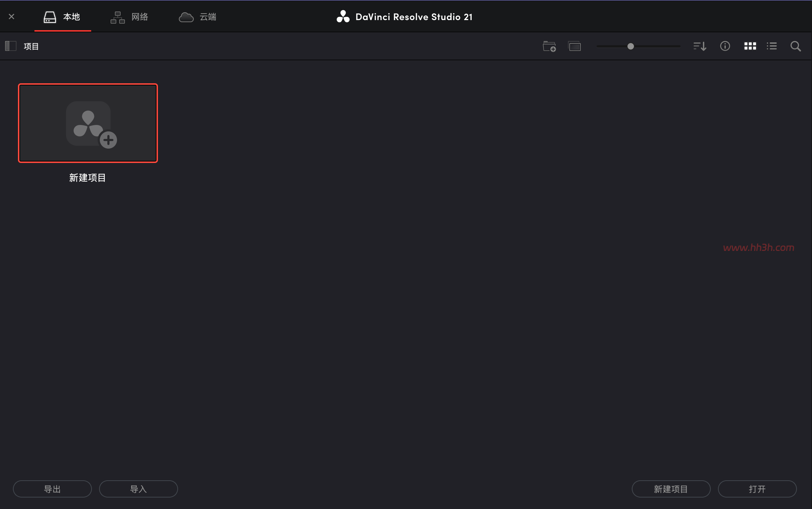Click the 打开 (Open) button
Screen dimensions: 812x509
[757, 489]
